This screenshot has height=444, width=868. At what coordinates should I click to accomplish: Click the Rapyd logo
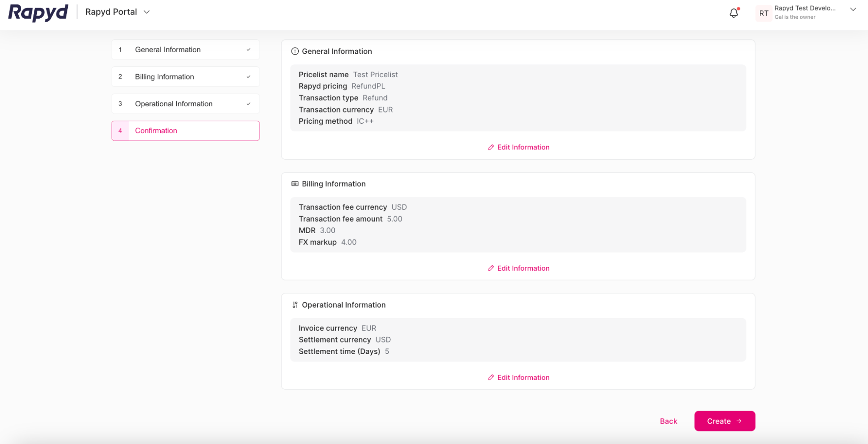(38, 13)
